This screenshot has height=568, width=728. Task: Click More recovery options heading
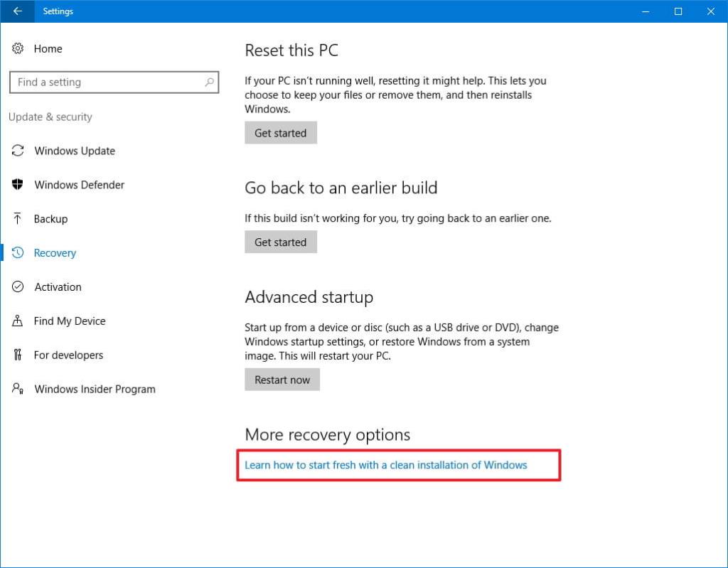(x=327, y=434)
